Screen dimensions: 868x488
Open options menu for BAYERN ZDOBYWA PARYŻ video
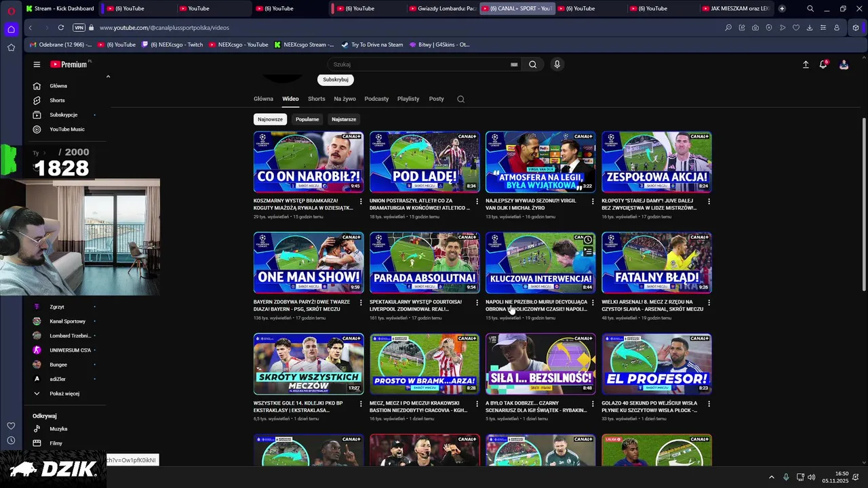[x=361, y=302]
